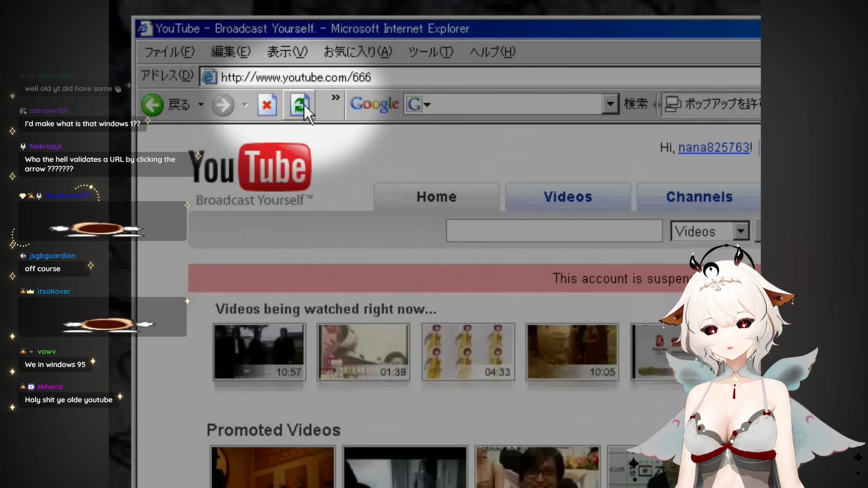Click the "This account is suspended" banner text
Viewport: 868px width, 488px height.
(621, 278)
